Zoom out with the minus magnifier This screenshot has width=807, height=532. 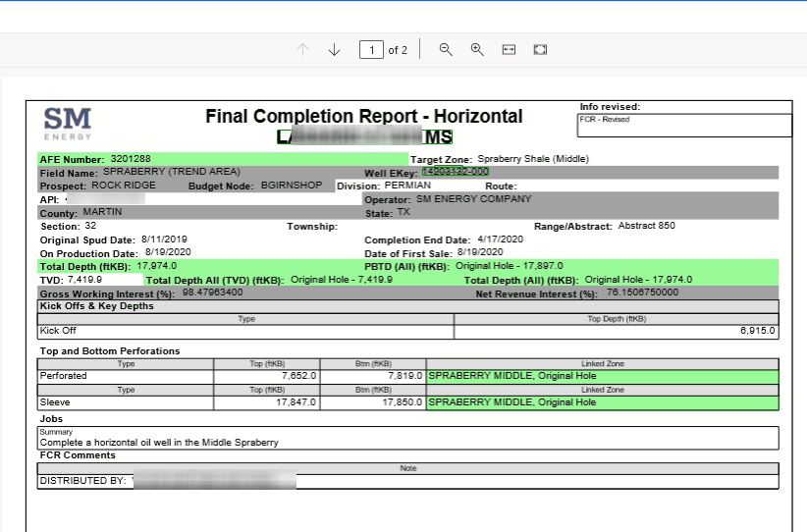pos(446,49)
